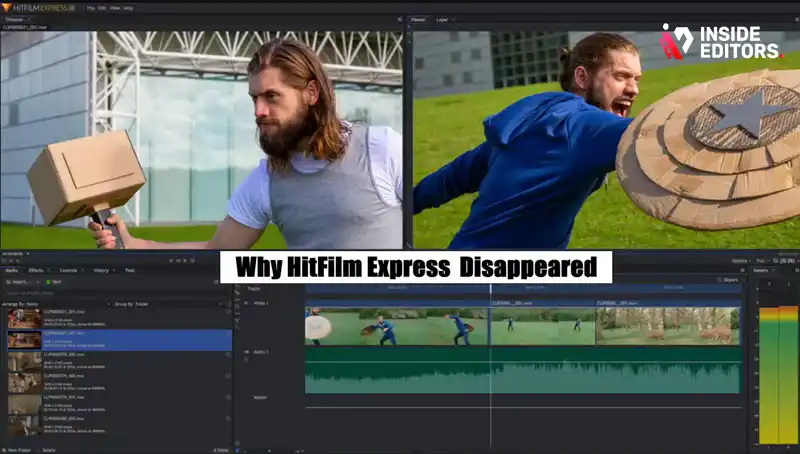Screen dimensions: 800x454
Task: Toggle Video 1 track visibility
Action: 246,303
